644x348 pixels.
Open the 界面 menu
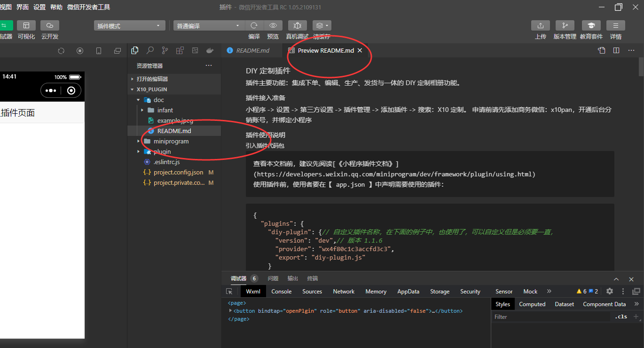point(22,7)
